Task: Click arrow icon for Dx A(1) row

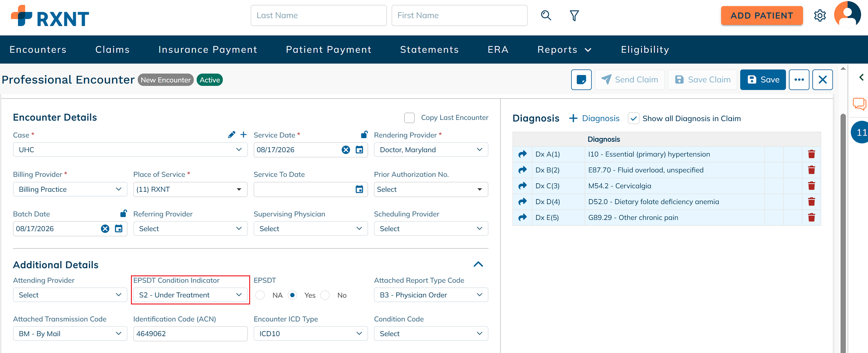Action: tap(523, 154)
